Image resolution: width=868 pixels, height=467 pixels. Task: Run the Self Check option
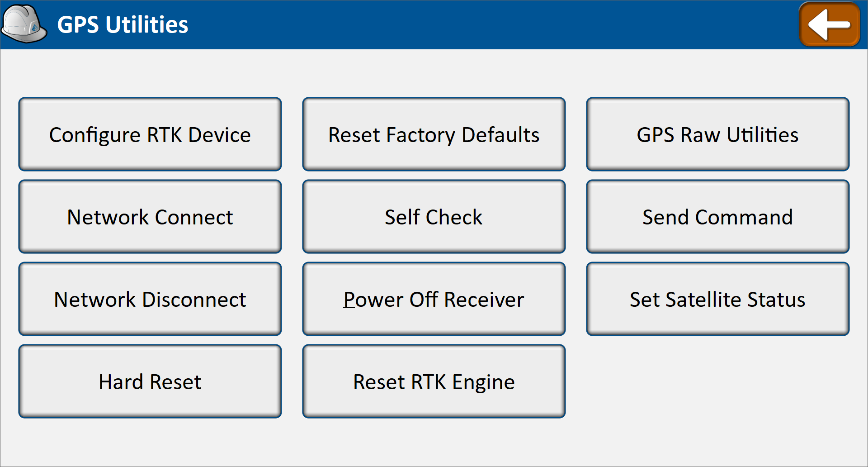tap(434, 217)
